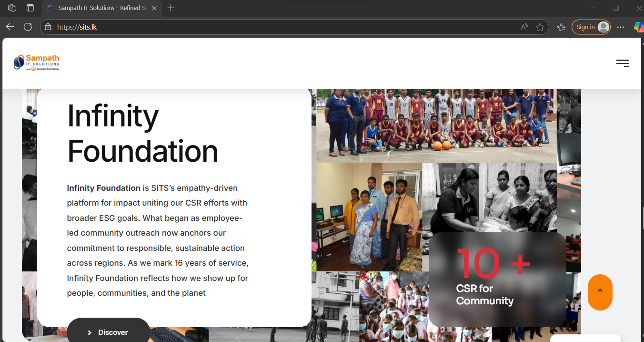Click the black-and-white donation photo
644x342 pixels.
coord(490,198)
